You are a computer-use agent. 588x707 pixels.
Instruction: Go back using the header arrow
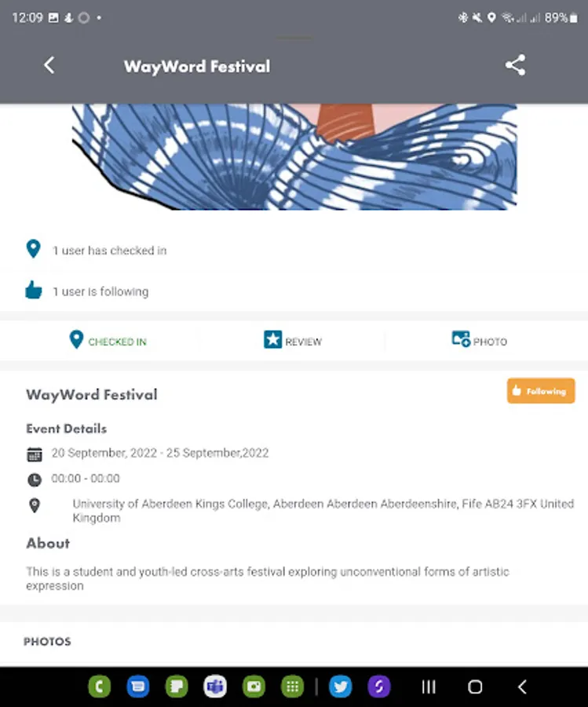click(49, 65)
